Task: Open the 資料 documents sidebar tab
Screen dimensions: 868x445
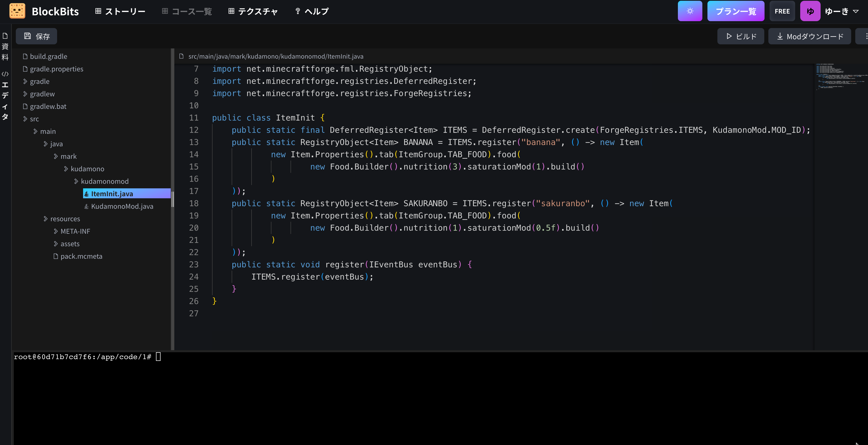Action: tap(5, 46)
